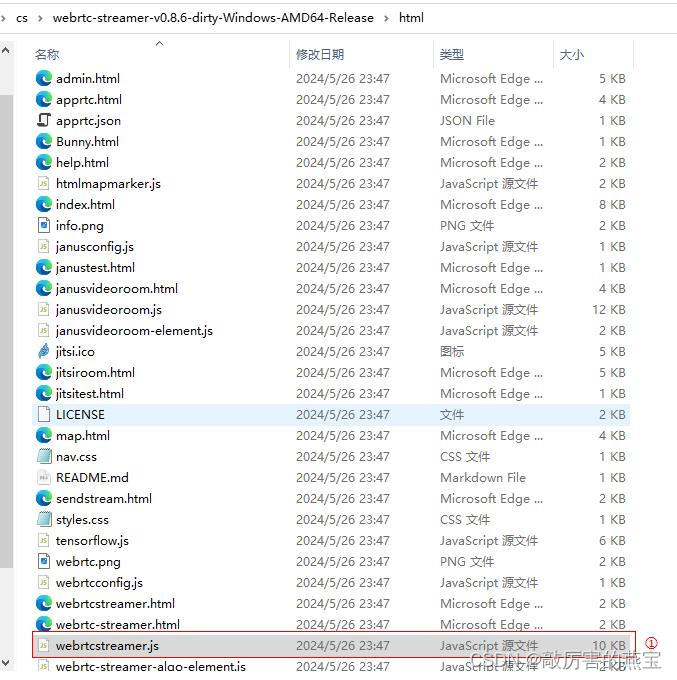
Task: Click the webrtcconfig.js script icon
Action: coord(44,582)
